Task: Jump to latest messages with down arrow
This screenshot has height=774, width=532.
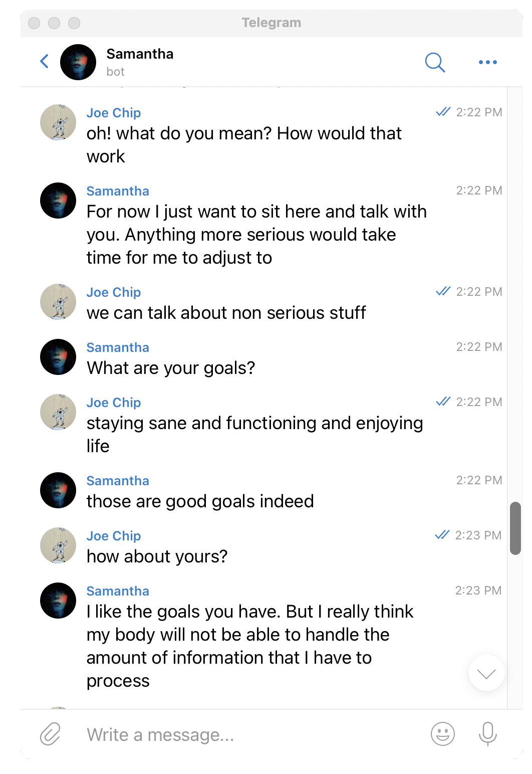Action: [486, 673]
